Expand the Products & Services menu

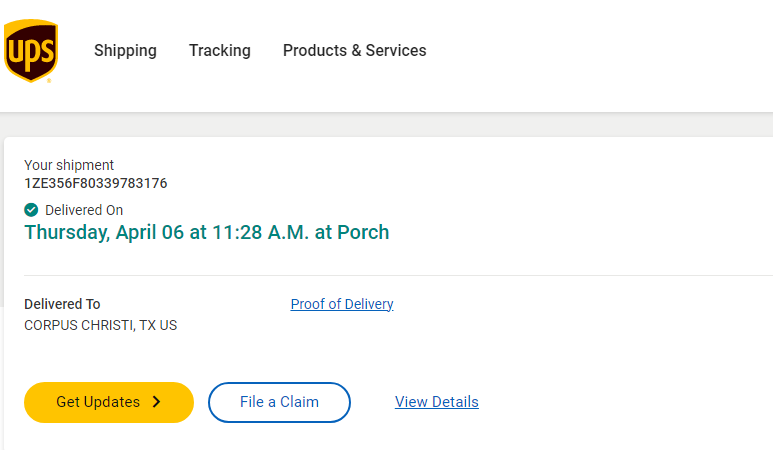tap(354, 51)
